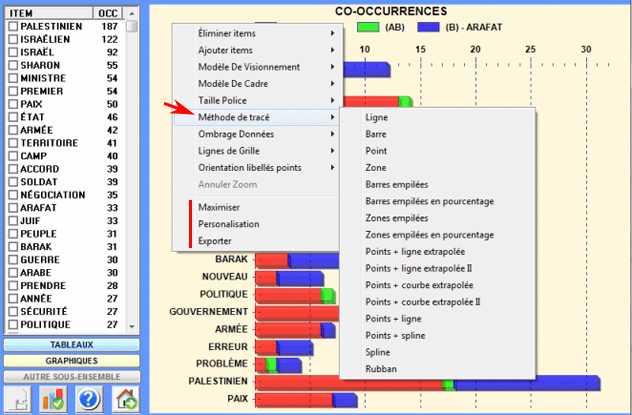Viewport: 632px width, 415px height.
Task: Open the Orientation libellés points submenu
Action: [x=257, y=168]
